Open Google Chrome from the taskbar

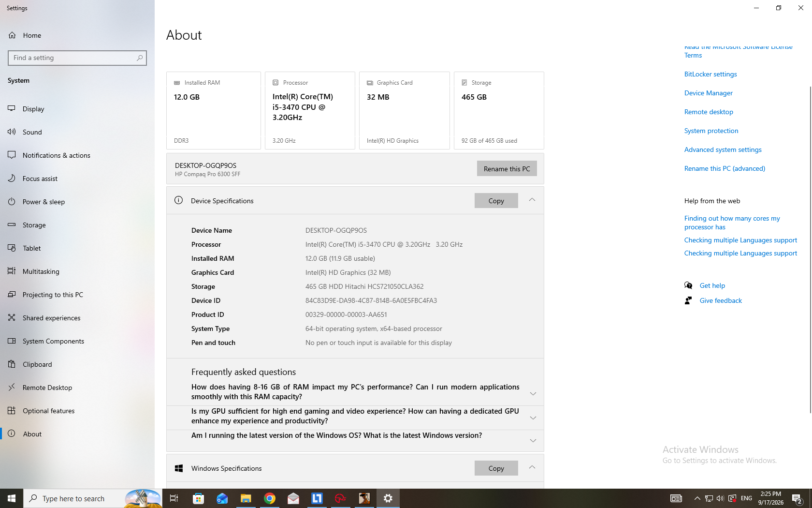pos(270,498)
